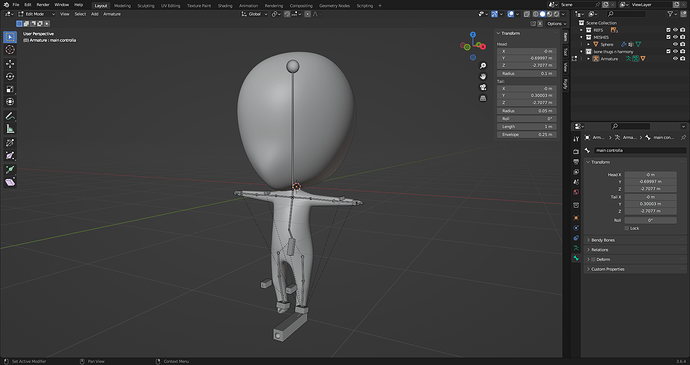
Task: Open the Armature header menu
Action: click(112, 14)
